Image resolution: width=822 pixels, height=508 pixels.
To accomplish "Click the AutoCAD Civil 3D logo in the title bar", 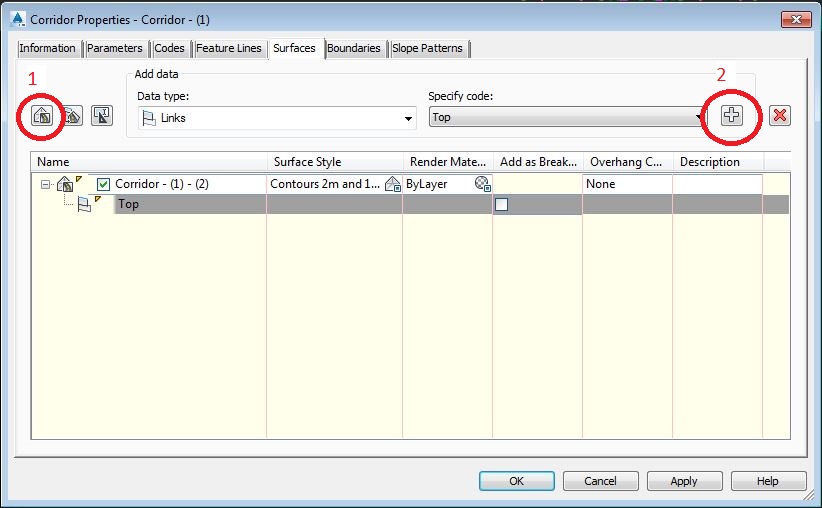I will pyautogui.click(x=17, y=19).
